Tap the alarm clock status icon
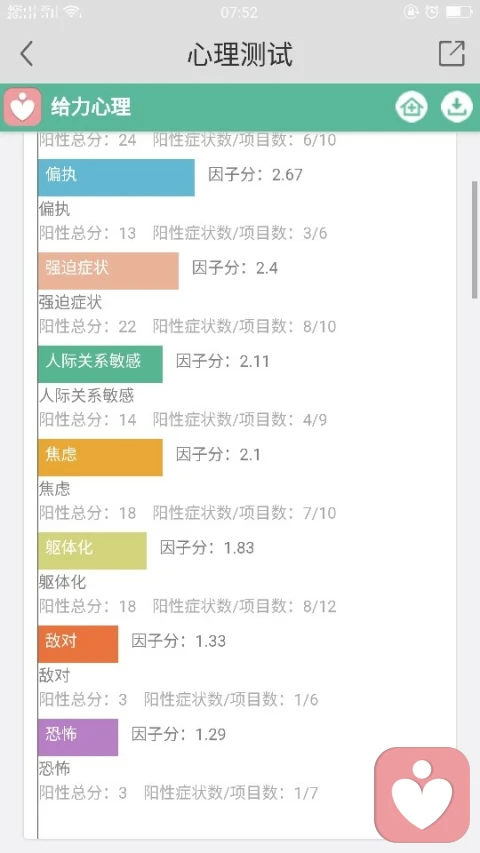This screenshot has width=480, height=853. [433, 11]
